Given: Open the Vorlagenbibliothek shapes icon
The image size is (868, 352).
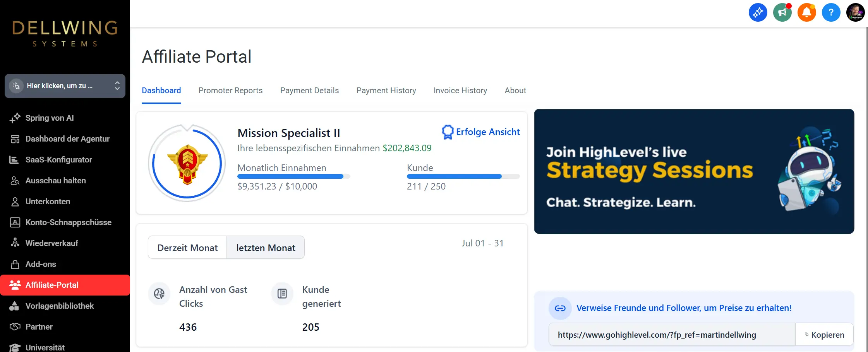Looking at the screenshot, I should (x=14, y=306).
